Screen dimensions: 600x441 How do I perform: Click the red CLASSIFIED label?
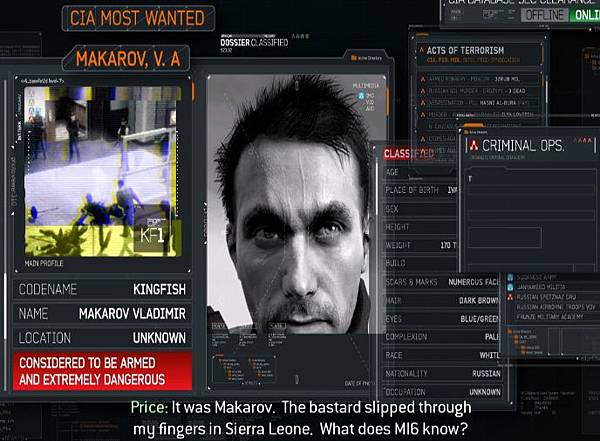click(x=409, y=154)
